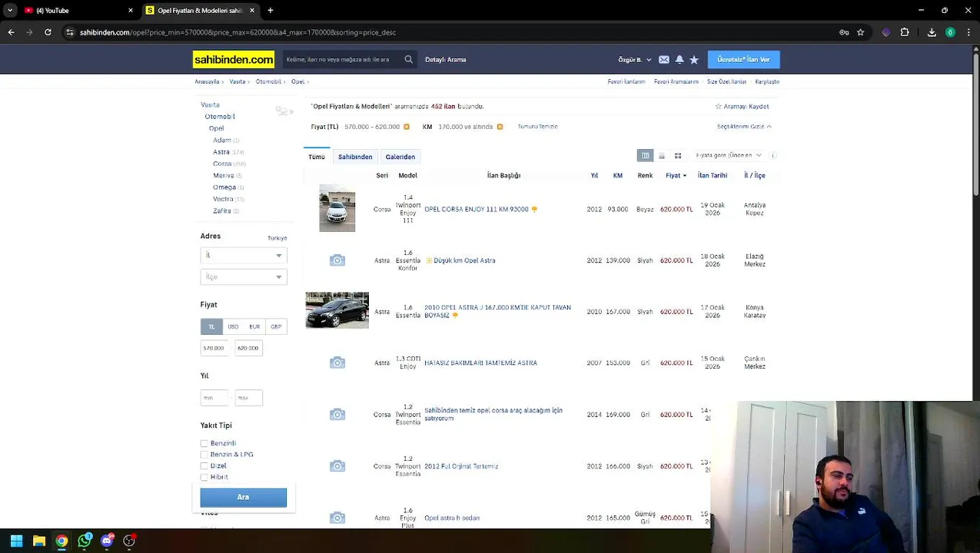Select Corsa in the model tree

[222, 164]
